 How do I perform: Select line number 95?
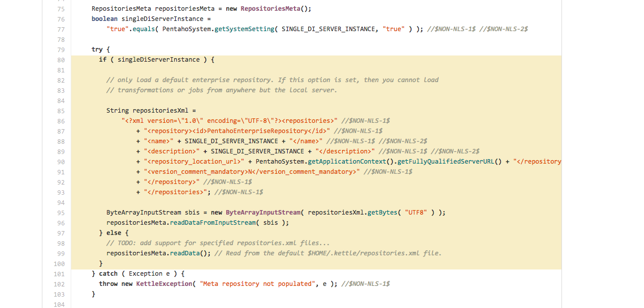(61, 212)
